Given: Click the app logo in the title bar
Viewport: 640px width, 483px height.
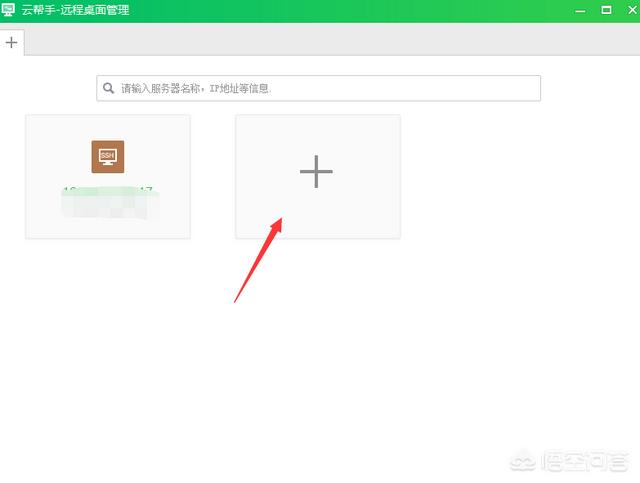Looking at the screenshot, I should click(8, 9).
